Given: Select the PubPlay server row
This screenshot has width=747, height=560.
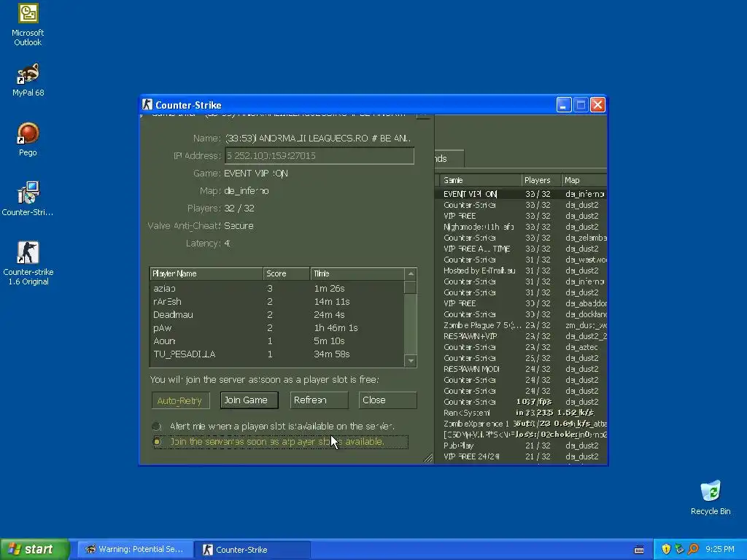Looking at the screenshot, I should pyautogui.click(x=521, y=446).
